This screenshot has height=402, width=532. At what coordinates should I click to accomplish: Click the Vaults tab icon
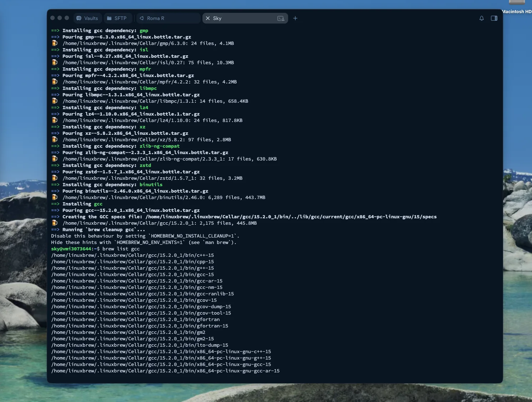point(79,18)
